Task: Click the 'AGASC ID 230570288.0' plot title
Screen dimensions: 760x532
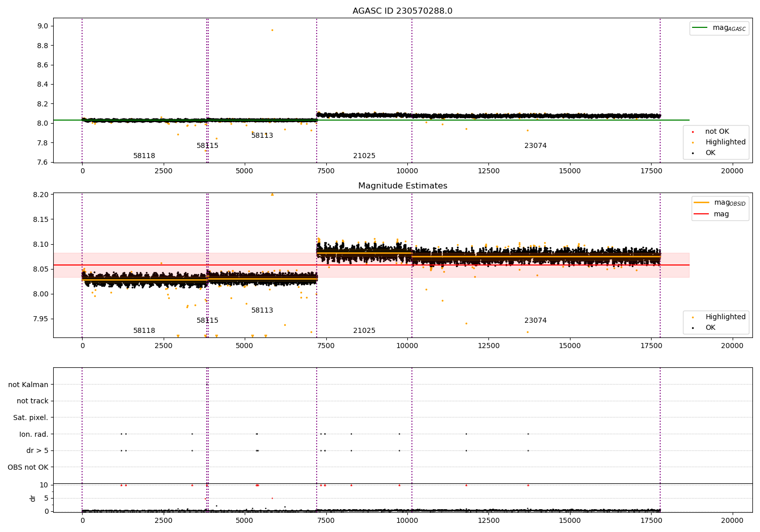Action: [x=402, y=11]
